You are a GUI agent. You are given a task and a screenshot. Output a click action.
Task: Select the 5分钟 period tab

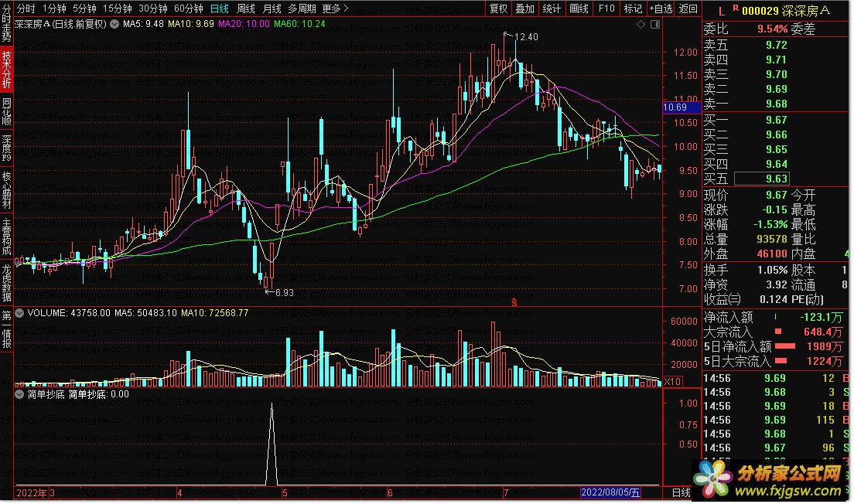(x=84, y=9)
